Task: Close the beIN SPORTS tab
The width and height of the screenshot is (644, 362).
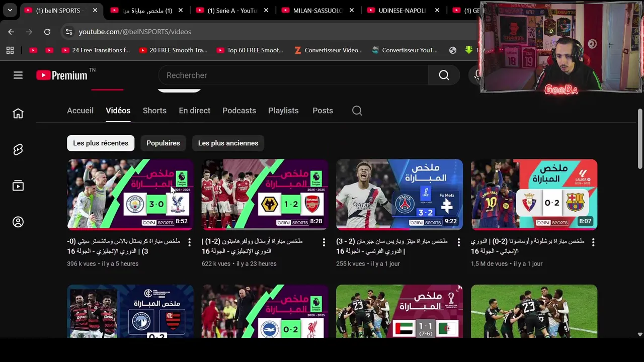Action: point(95,11)
